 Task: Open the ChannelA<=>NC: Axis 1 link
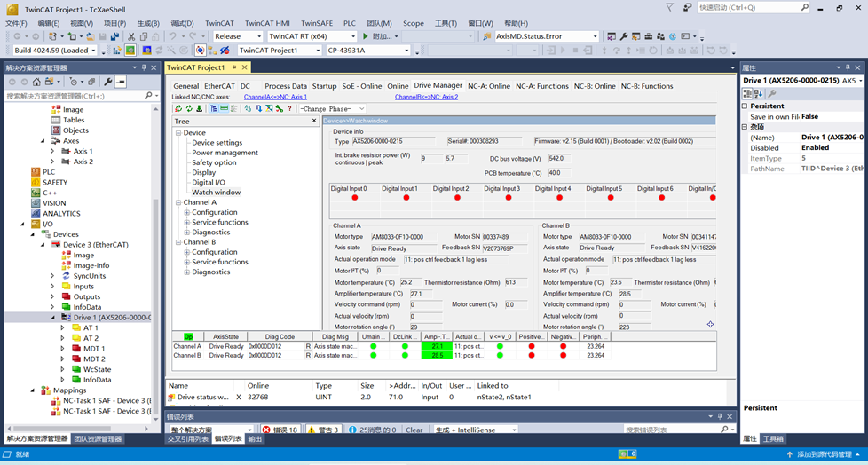point(275,97)
